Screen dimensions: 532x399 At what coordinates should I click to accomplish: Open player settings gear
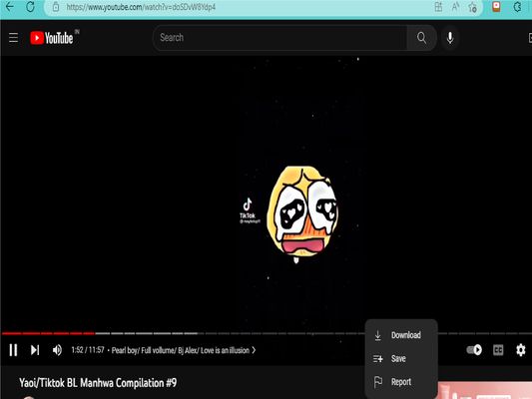[x=520, y=350]
